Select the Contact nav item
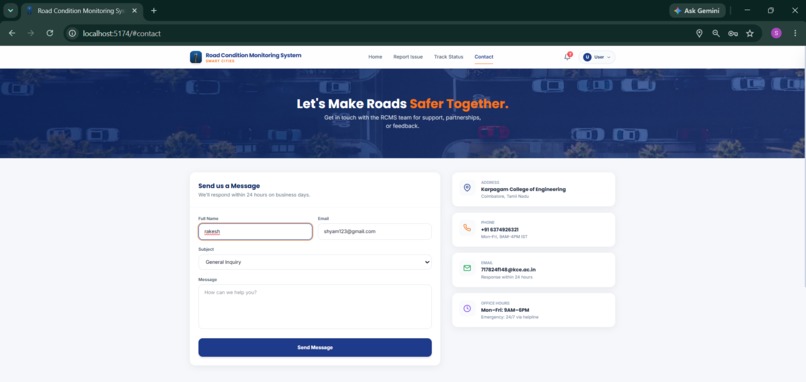This screenshot has height=382, width=806. [484, 57]
